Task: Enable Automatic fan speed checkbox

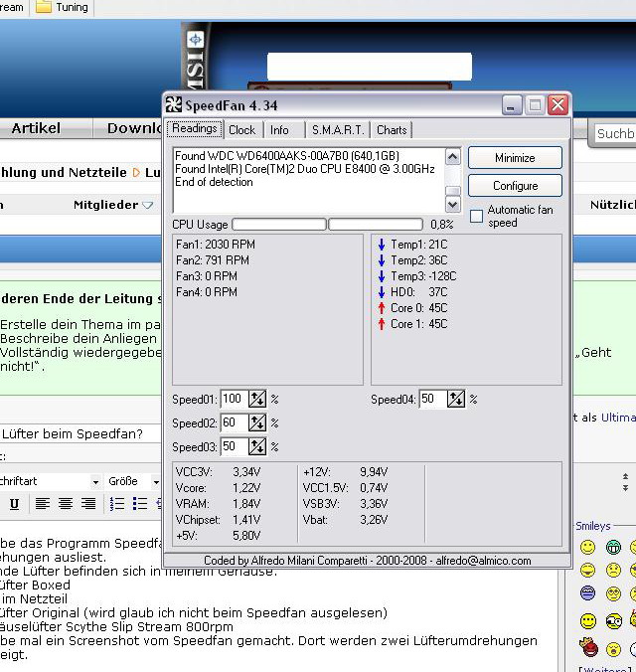Action: pos(476,216)
